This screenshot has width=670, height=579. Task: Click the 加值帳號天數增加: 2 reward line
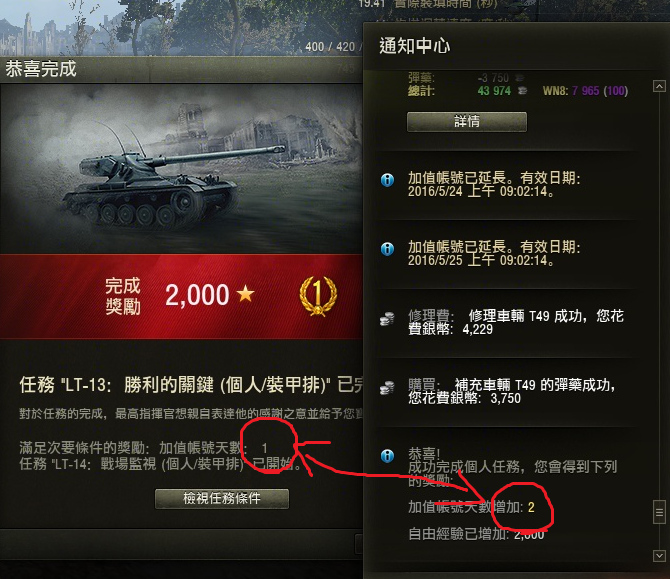click(x=471, y=507)
